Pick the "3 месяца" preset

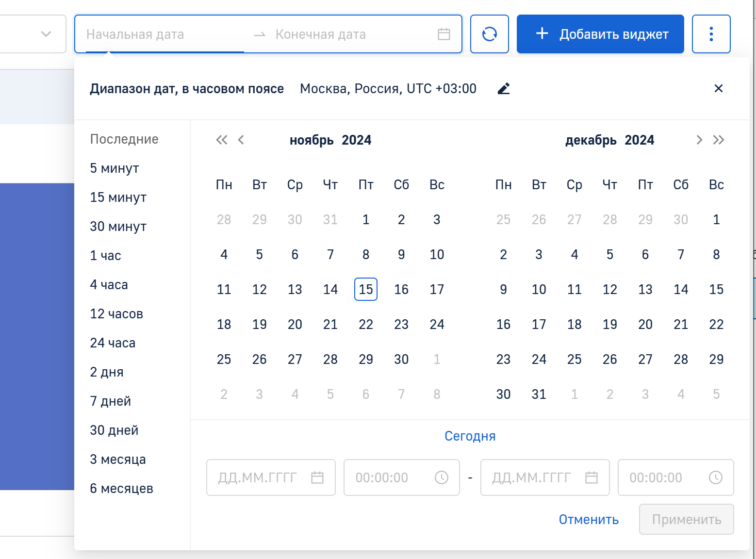117,460
